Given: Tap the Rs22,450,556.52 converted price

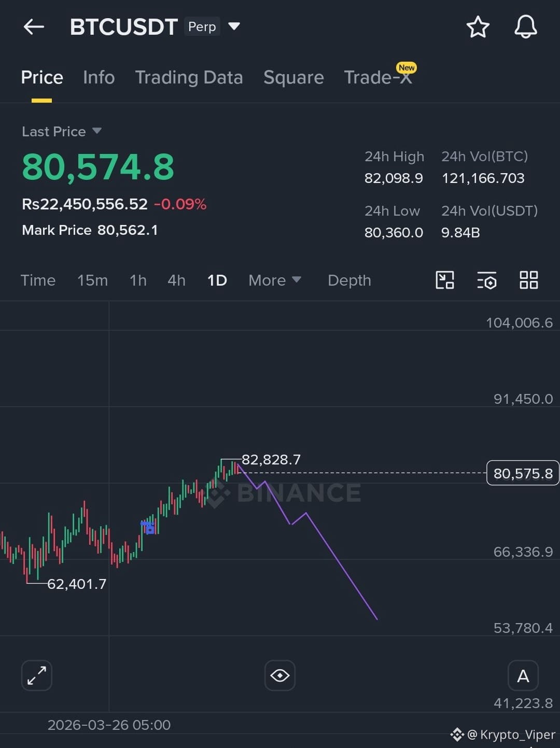Looking at the screenshot, I should click(x=85, y=204).
